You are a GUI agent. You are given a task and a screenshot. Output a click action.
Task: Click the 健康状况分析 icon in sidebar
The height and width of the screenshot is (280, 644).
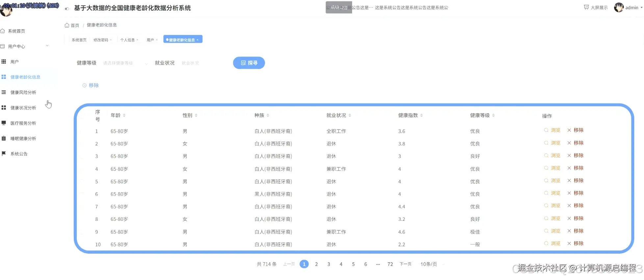(x=4, y=107)
